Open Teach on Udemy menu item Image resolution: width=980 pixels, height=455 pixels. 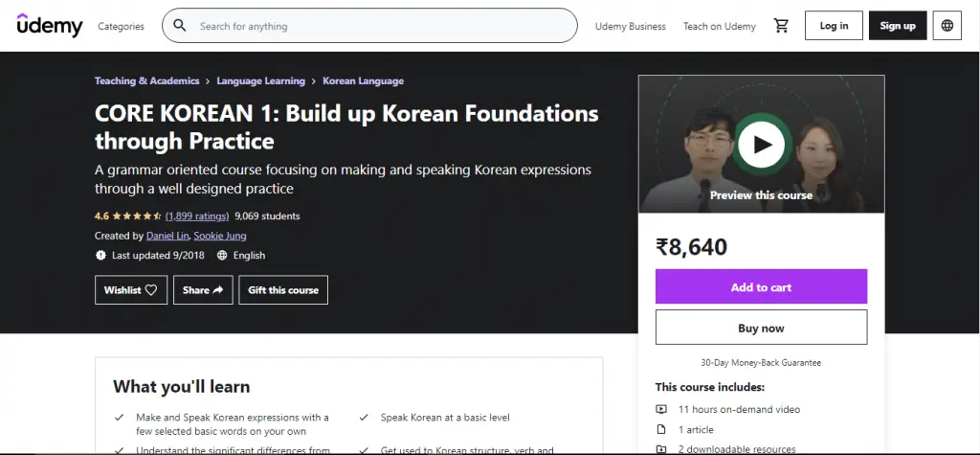719,26
